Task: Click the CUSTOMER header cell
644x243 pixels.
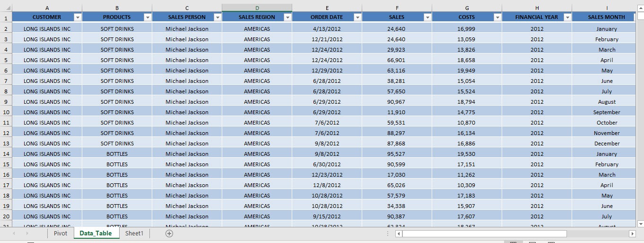Action: pos(47,17)
